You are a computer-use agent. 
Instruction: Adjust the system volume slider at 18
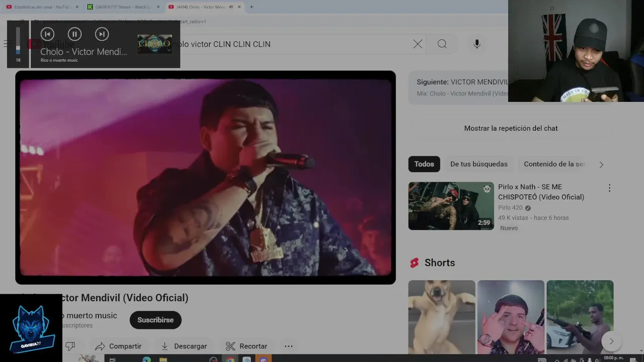coord(18,41)
